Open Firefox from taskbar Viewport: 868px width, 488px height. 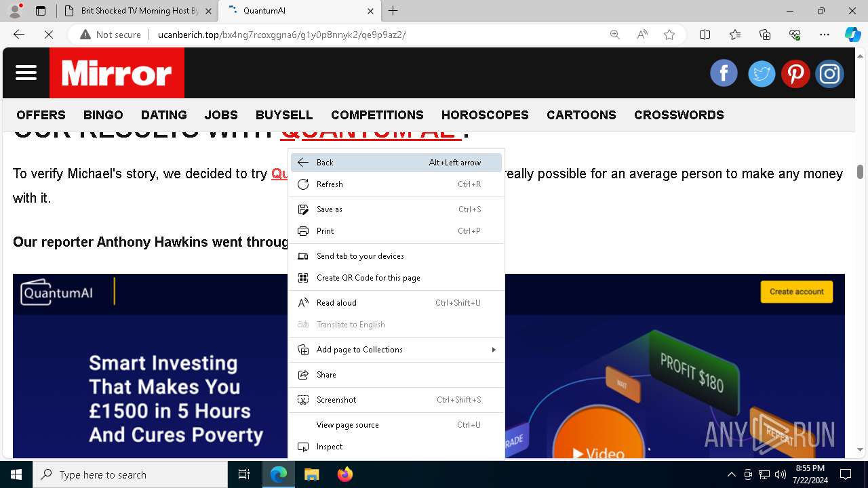point(344,474)
